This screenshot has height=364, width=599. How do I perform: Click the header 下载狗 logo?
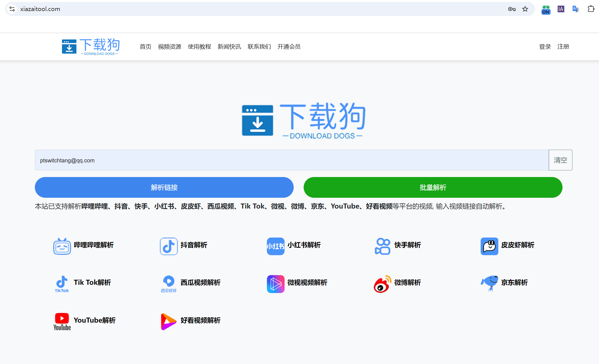91,47
